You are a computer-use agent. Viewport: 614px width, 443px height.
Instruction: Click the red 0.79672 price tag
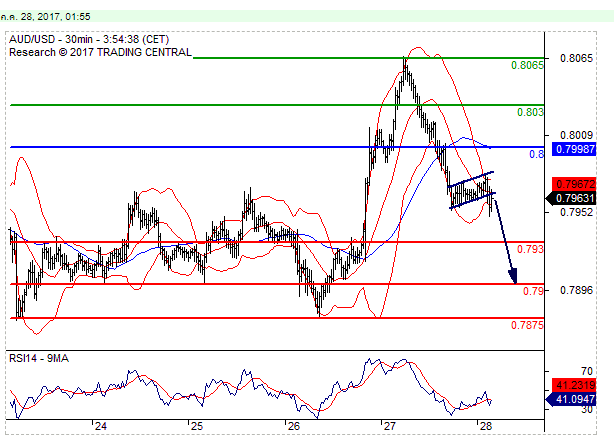(574, 184)
